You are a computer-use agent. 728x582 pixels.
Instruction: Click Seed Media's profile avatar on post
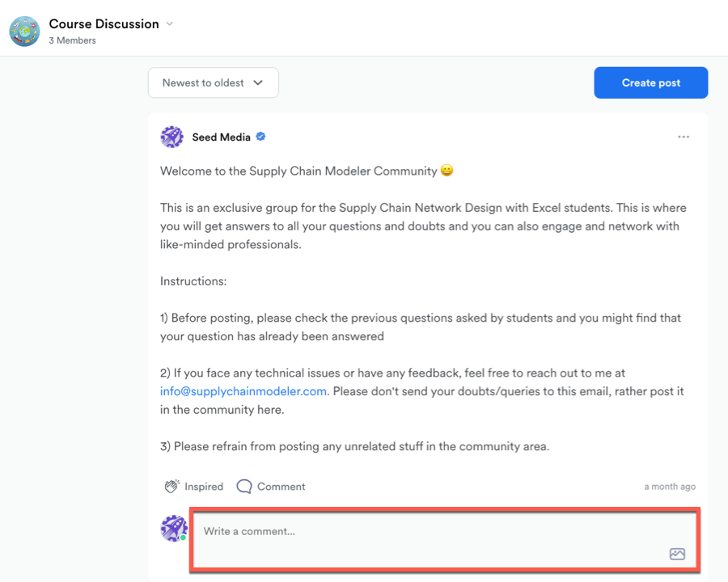coord(172,137)
